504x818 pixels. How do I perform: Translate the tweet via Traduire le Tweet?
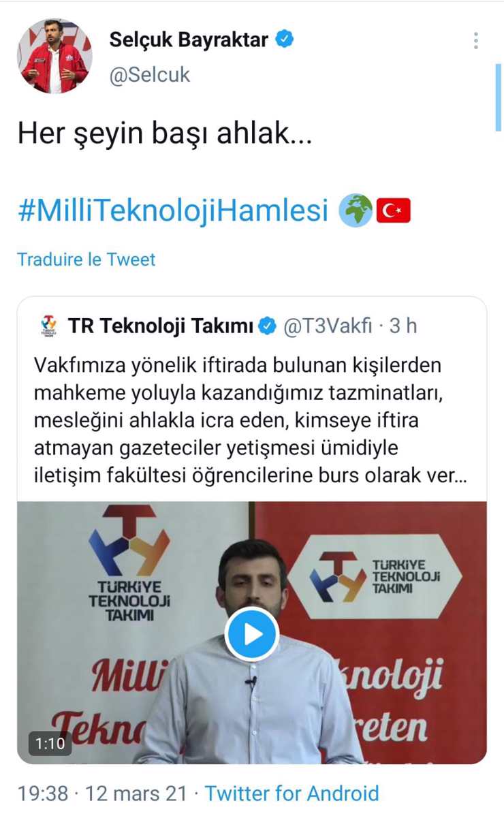pyautogui.click(x=86, y=259)
